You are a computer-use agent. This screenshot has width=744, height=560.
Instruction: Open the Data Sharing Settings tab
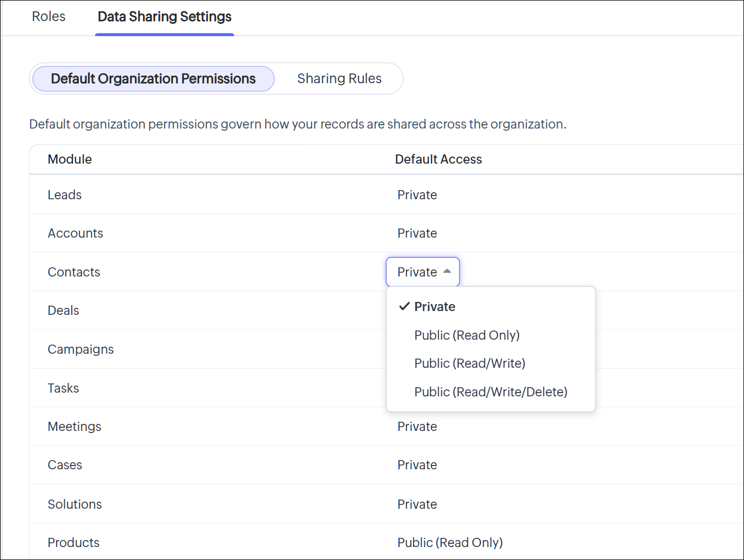point(164,17)
